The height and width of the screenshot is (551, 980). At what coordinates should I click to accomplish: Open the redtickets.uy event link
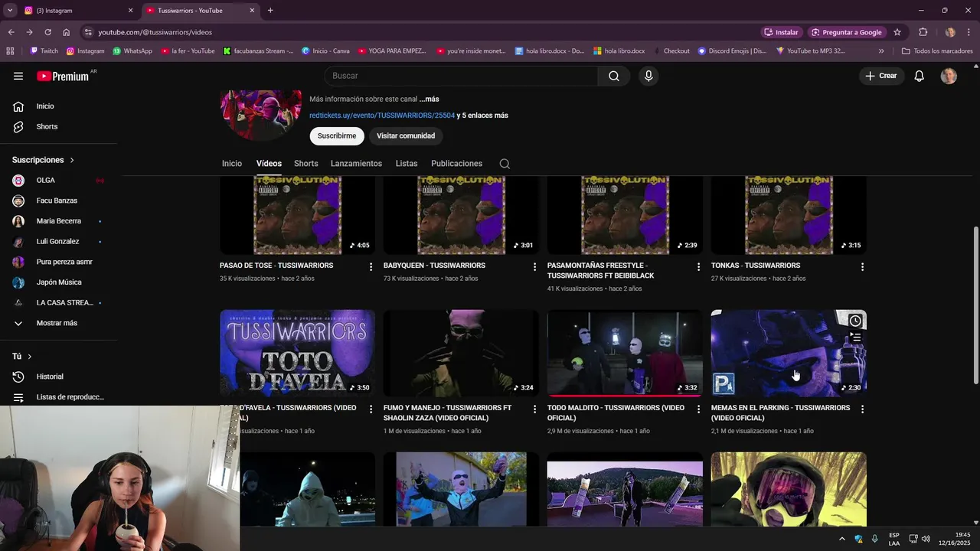[382, 116]
